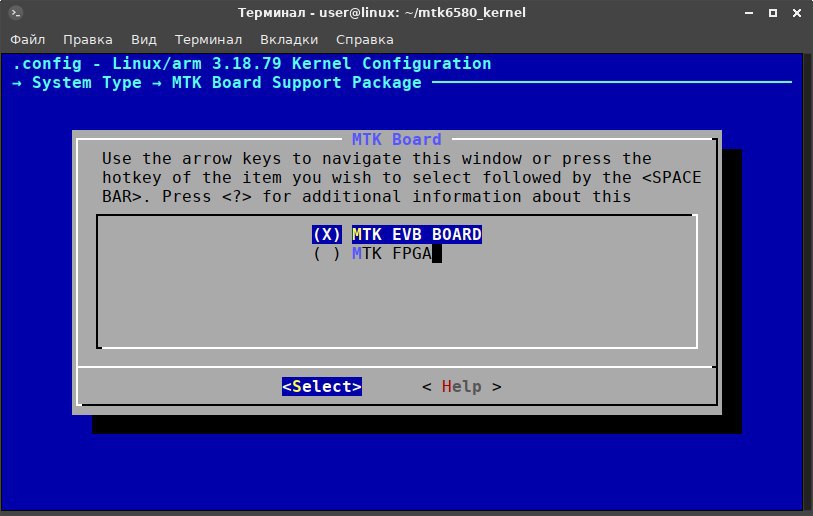This screenshot has height=516, width=813.
Task: Click the terminal icon in the title bar
Action: click(x=16, y=12)
